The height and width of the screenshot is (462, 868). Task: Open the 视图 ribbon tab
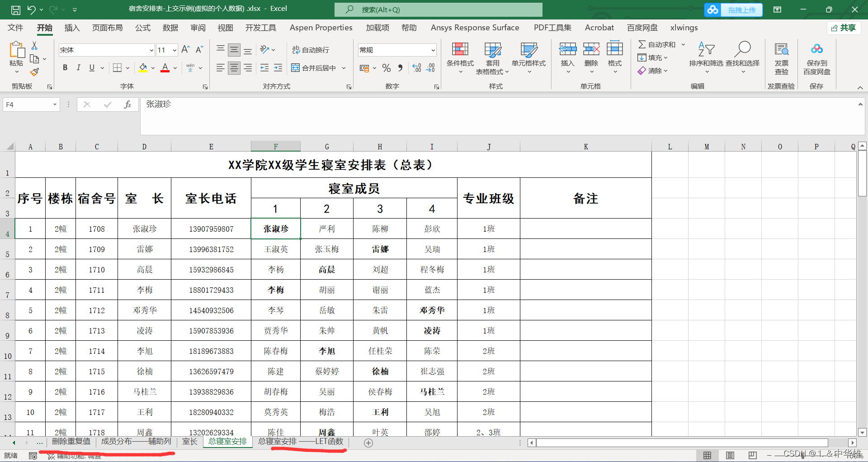(x=226, y=28)
